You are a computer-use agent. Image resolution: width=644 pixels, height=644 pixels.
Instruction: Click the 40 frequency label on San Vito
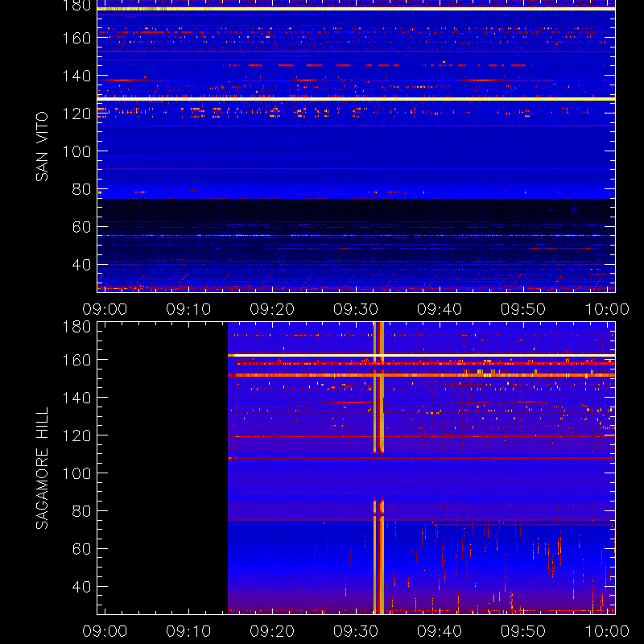point(81,265)
